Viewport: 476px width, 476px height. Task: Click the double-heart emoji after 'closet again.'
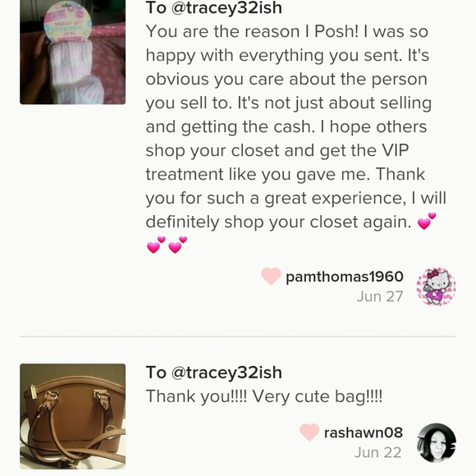427,221
